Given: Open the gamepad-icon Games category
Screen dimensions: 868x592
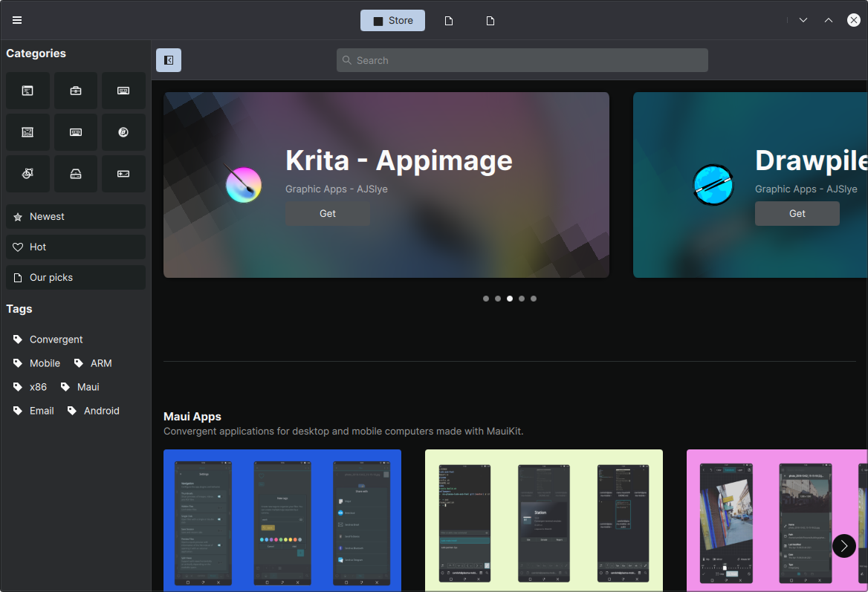Looking at the screenshot, I should (123, 174).
